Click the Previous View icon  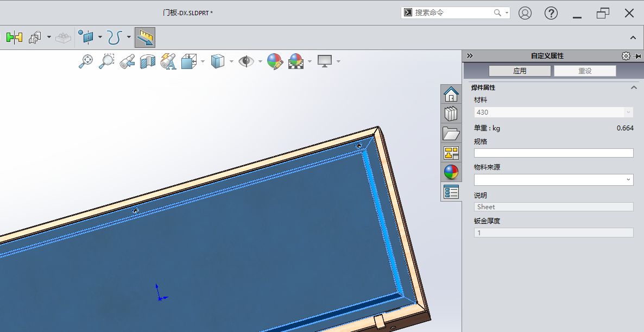[x=127, y=61]
